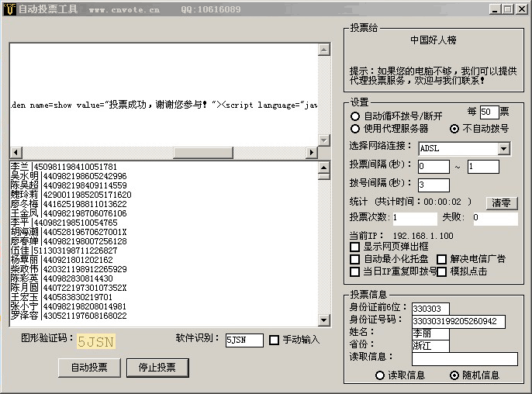Screen dimensions: 532x394
Task: Click the 停止投票 button
Action: [156, 368]
